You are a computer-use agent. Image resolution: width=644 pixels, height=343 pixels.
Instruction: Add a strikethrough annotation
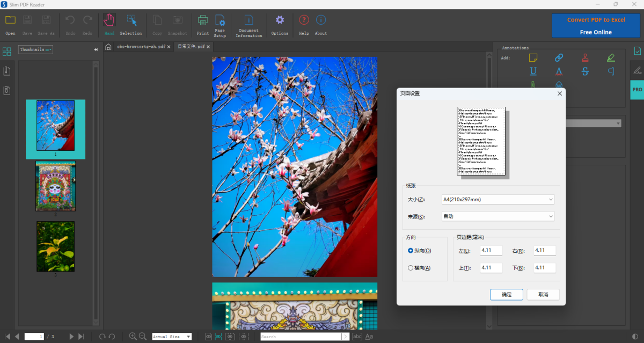pyautogui.click(x=585, y=71)
